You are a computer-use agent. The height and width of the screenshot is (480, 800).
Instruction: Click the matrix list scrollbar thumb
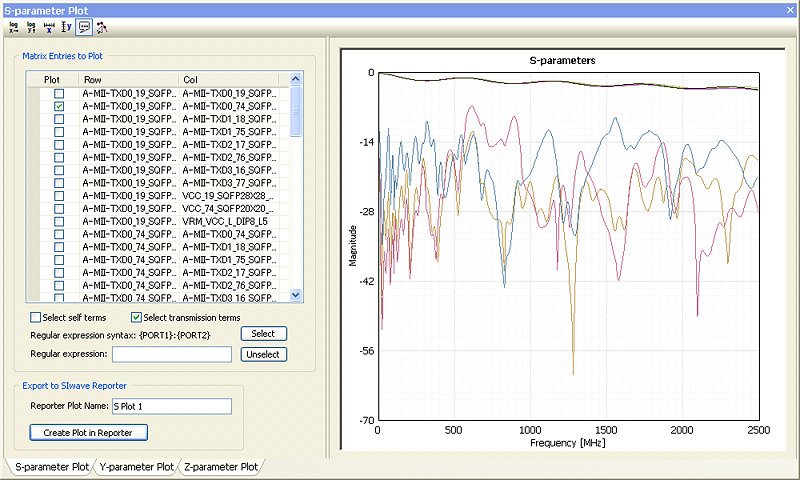[x=295, y=111]
